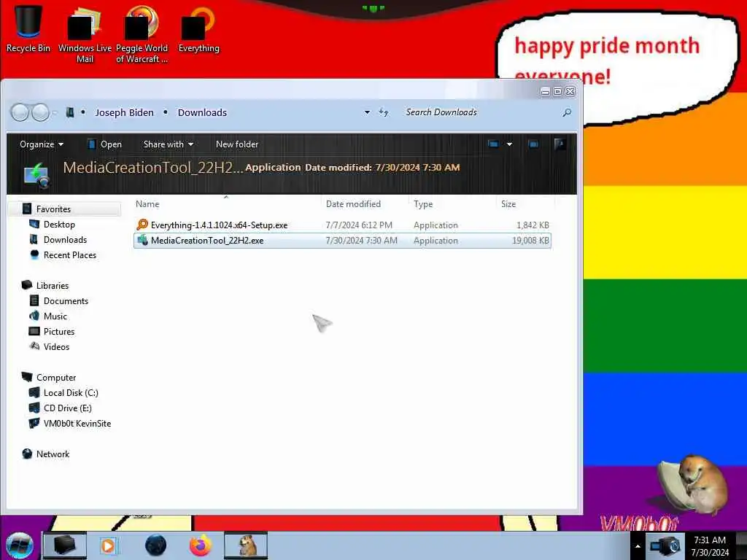
Task: Click the dark globe icon on taskbar
Action: [x=155, y=545]
